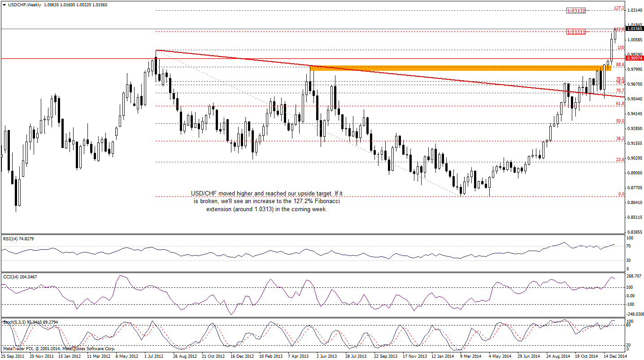The height and width of the screenshot is (360, 644).
Task: Click the 0.90295 price axis value
Action: 635,158
